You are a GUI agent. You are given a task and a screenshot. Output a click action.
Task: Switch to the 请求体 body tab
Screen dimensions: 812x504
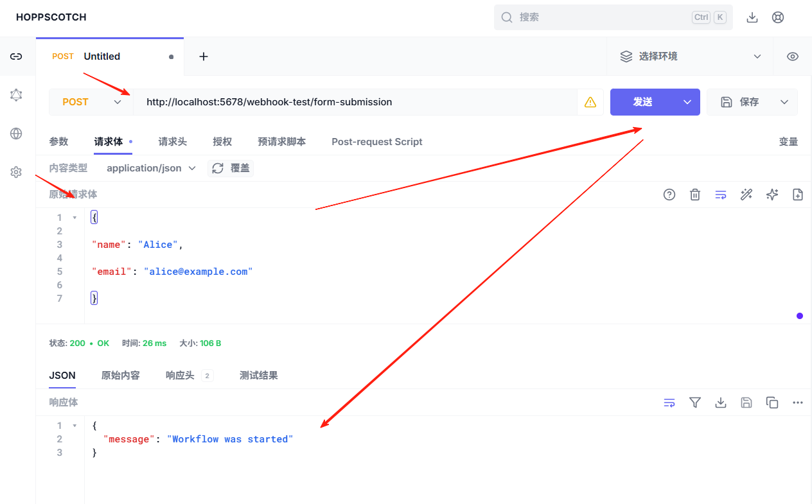(113, 142)
